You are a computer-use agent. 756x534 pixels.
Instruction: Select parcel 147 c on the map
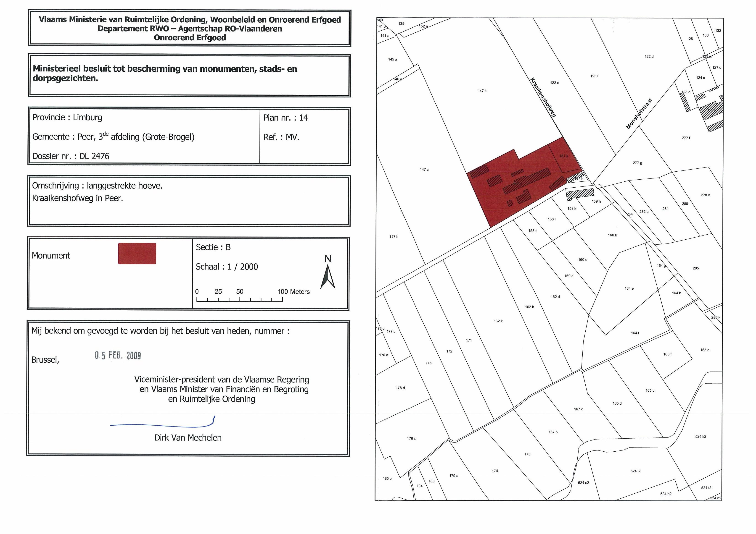[424, 170]
